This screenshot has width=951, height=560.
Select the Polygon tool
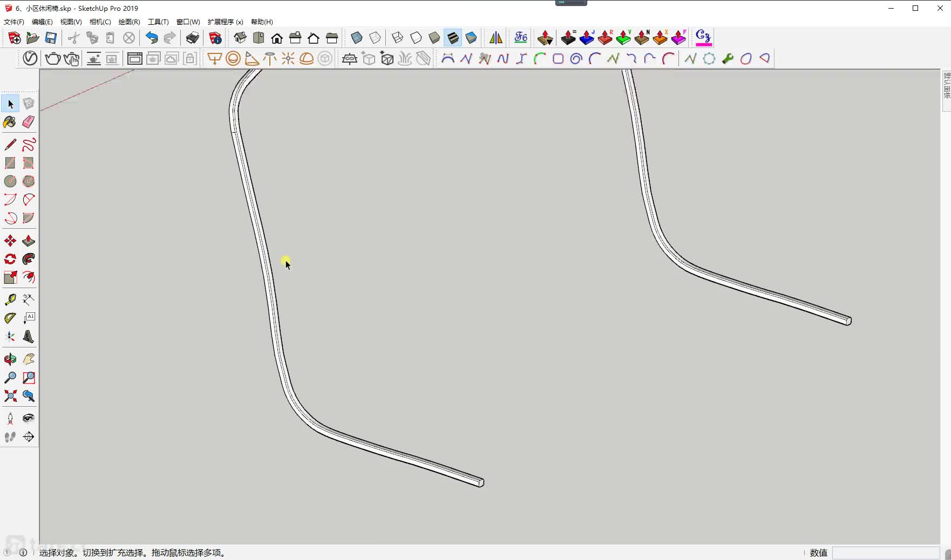click(x=29, y=181)
